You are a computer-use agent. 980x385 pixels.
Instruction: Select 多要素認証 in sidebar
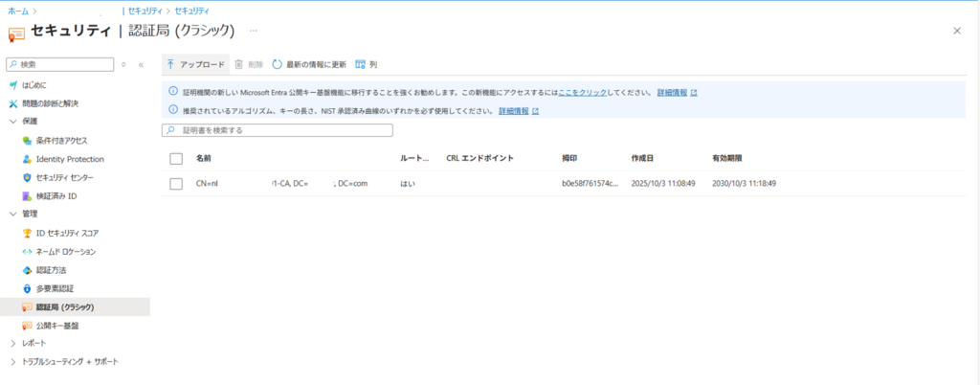(54, 288)
